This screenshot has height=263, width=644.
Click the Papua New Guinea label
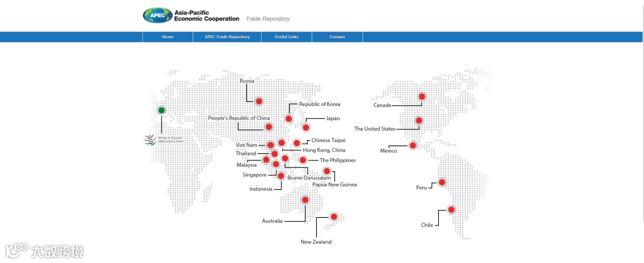coord(335,184)
